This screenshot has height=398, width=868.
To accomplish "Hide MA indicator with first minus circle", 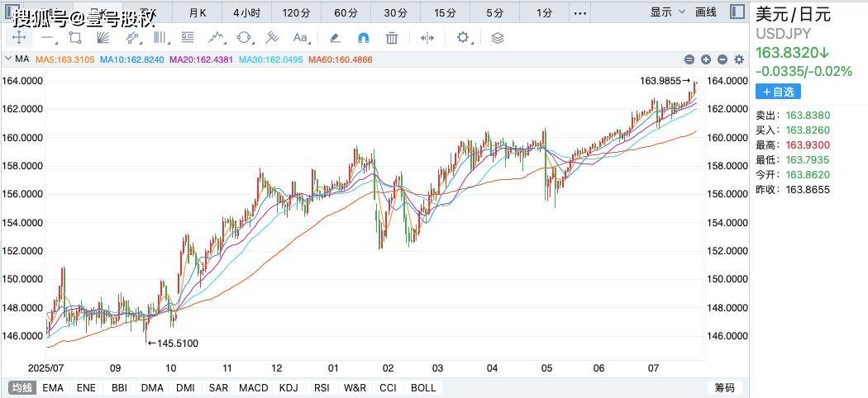I will [689, 59].
